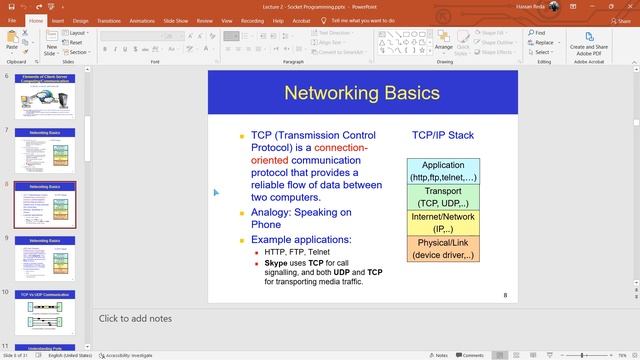
Task: Click the Find magnifier icon
Action: [531, 33]
